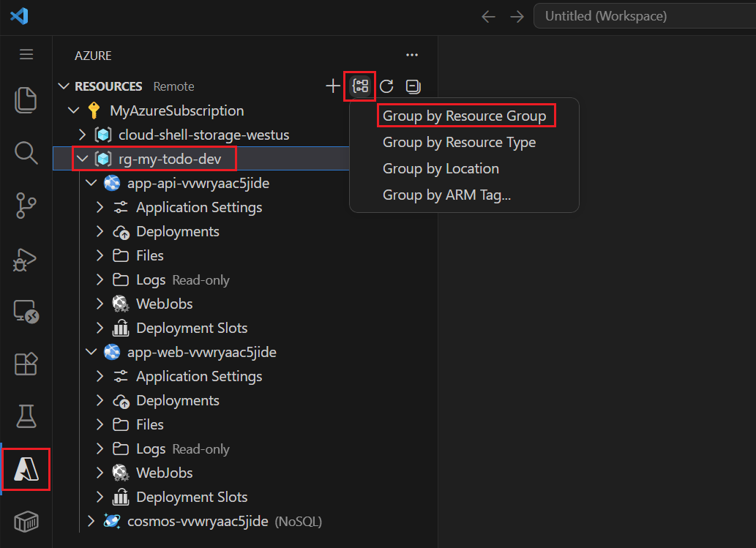Open the Source Control view
This screenshot has width=756, height=548.
(26, 206)
